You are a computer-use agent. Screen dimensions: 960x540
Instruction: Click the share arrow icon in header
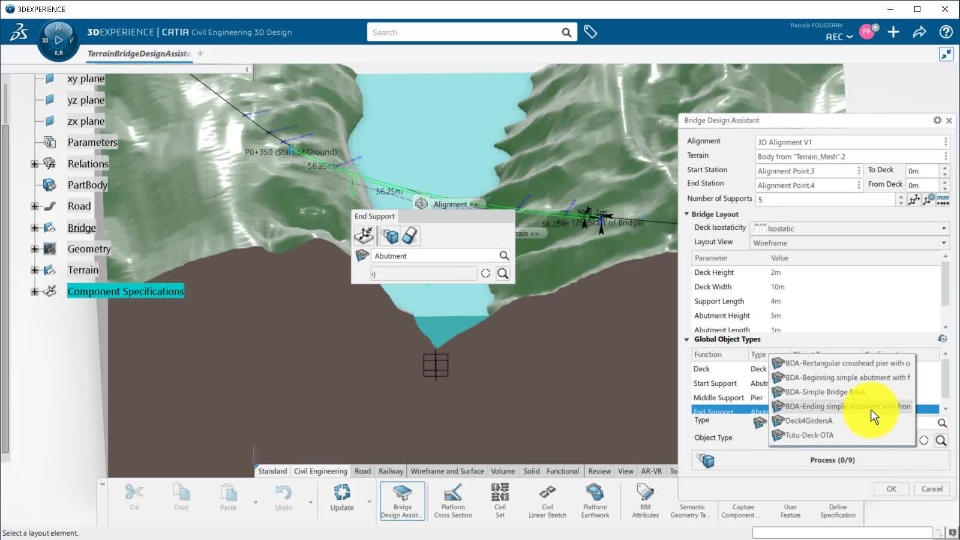coord(920,32)
